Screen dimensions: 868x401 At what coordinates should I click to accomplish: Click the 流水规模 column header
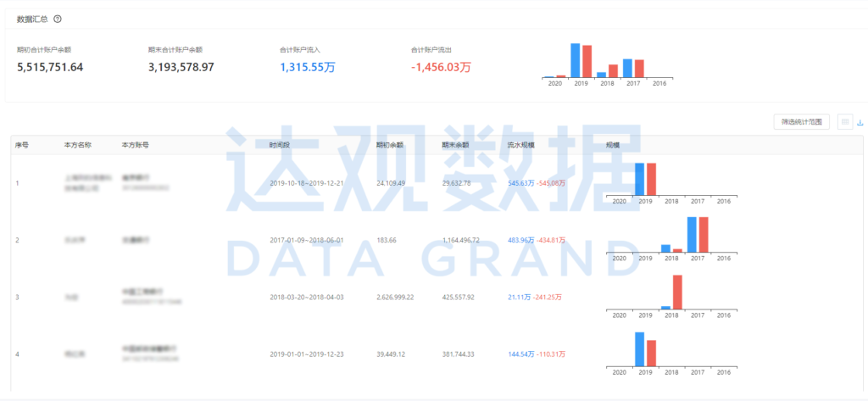coord(520,145)
